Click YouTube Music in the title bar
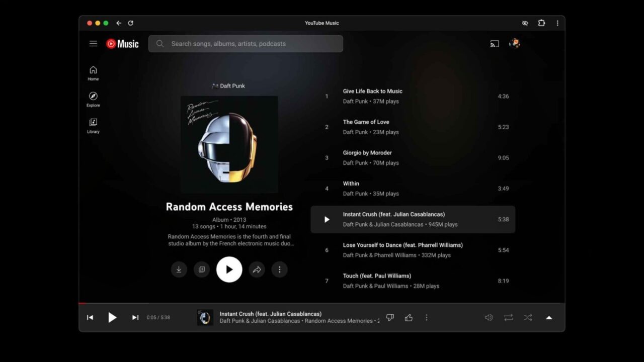This screenshot has width=644, height=362. 321,23
